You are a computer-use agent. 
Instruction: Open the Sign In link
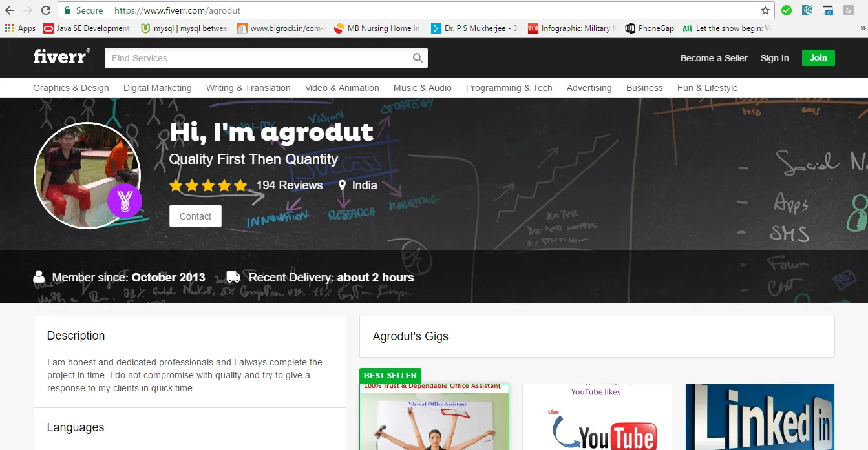[x=774, y=58]
